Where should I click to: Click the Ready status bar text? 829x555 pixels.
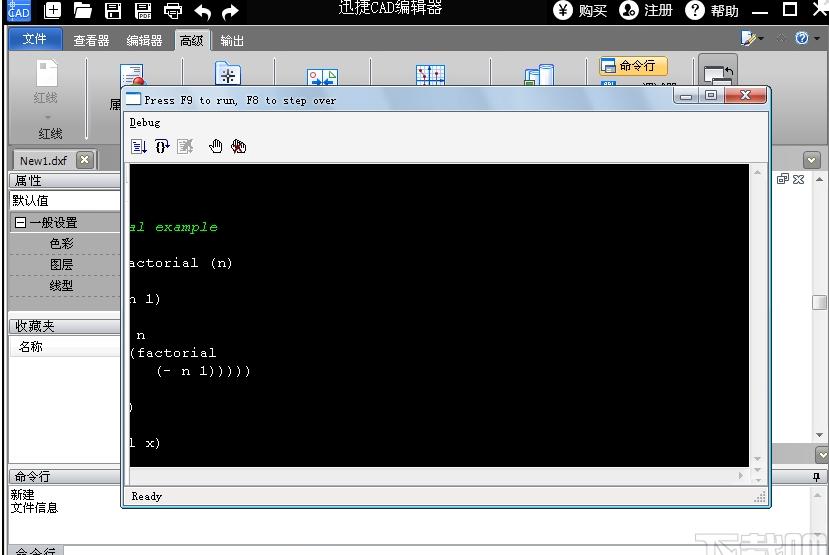[146, 496]
